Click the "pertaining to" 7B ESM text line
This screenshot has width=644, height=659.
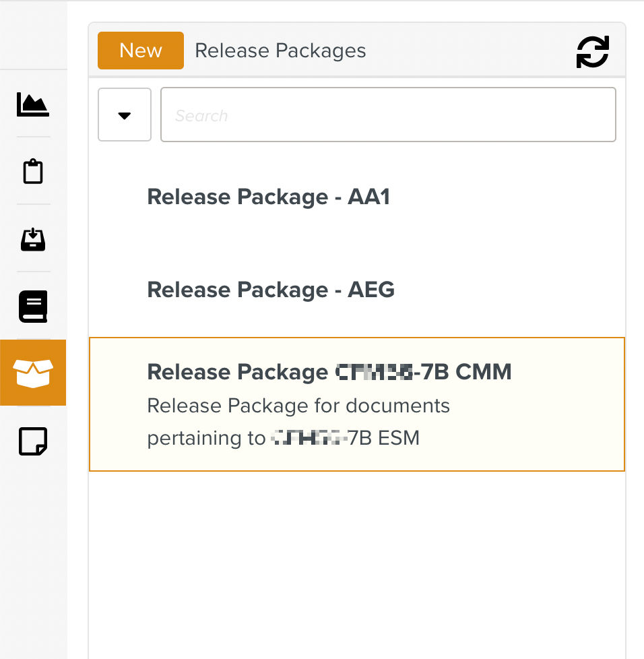point(283,439)
